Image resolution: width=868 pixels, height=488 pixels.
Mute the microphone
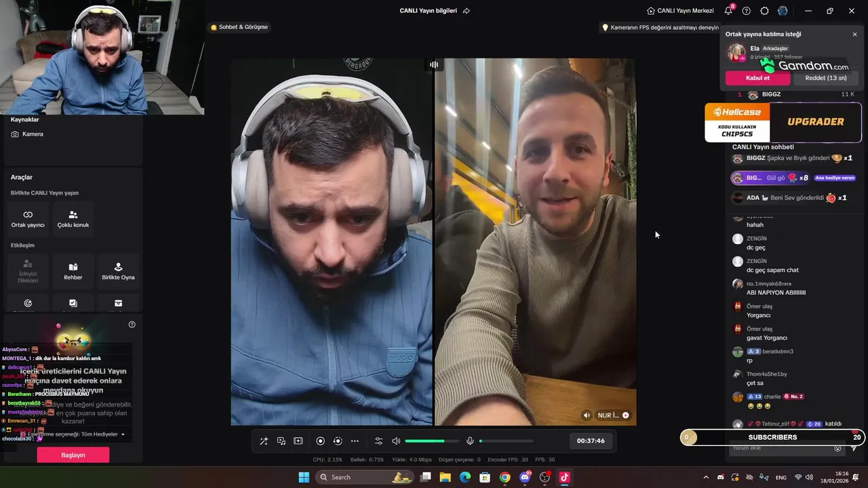470,441
